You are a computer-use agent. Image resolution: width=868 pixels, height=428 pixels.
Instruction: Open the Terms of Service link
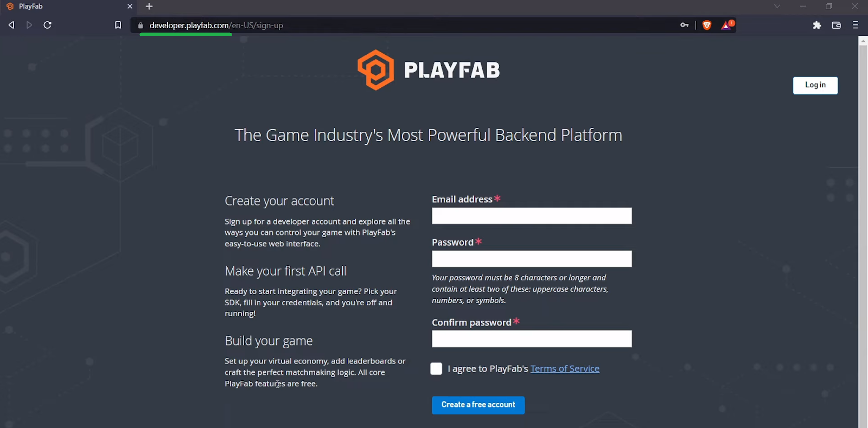pyautogui.click(x=565, y=369)
